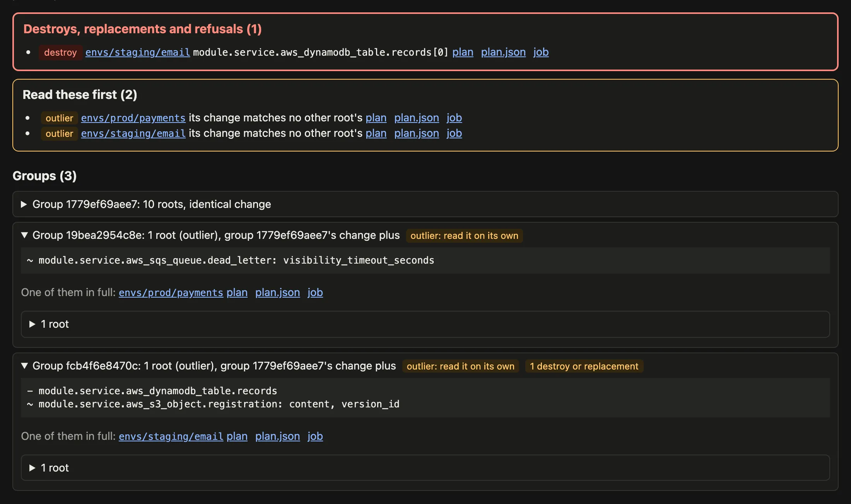Open envs/staging/email link in Group fcb4f6e8470c

[x=171, y=436]
